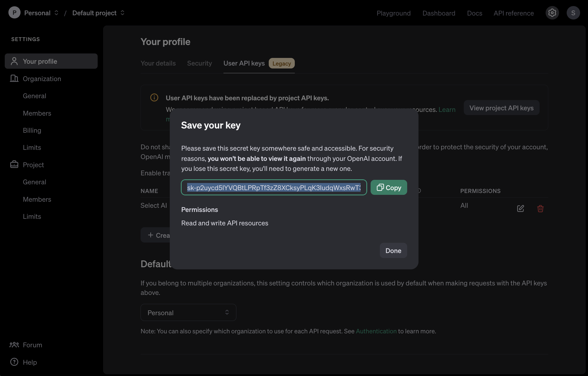
Task: Open Playground from top navigation
Action: [393, 13]
